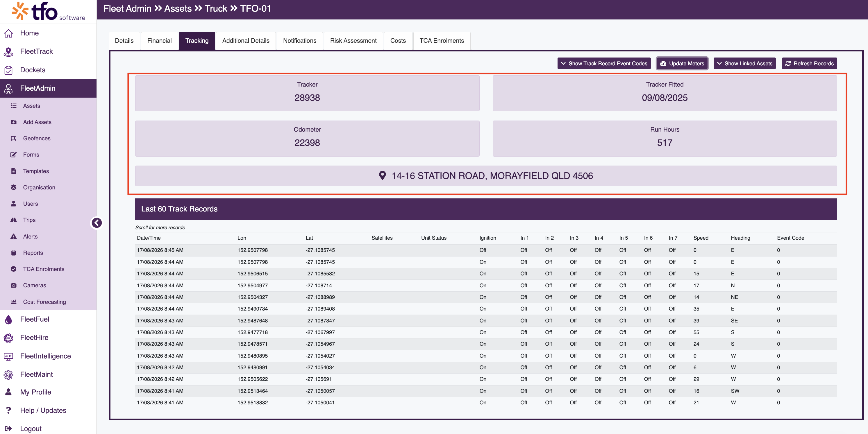
Task: Open Cost Forecasting in the sidebar
Action: tap(44, 302)
